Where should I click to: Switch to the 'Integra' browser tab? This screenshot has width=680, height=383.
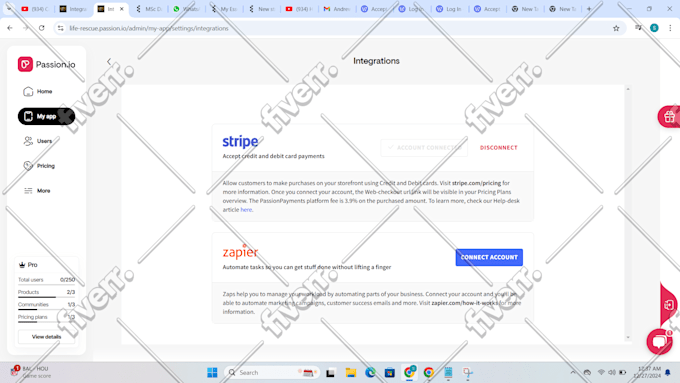(x=73, y=9)
